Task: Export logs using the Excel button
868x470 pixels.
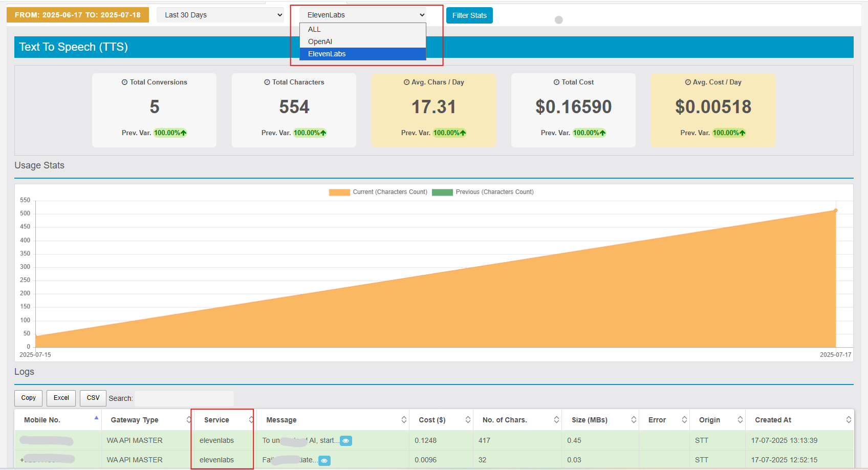Action: [61, 398]
